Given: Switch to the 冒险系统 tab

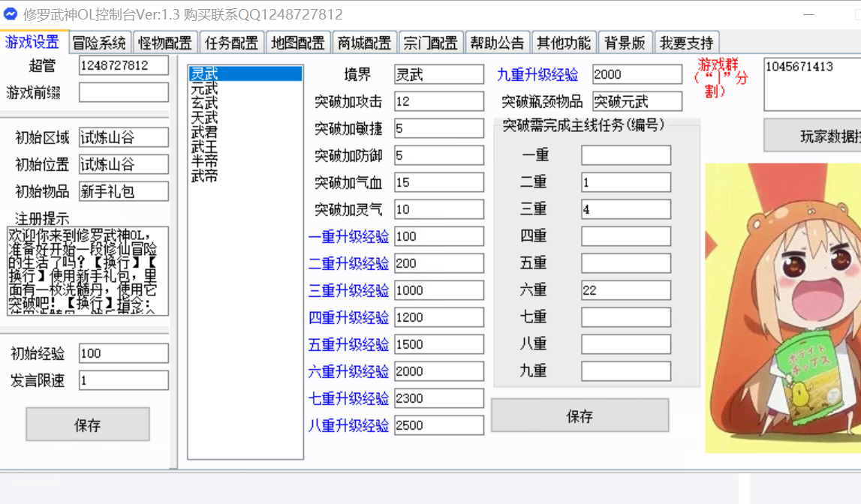Looking at the screenshot, I should click(99, 43).
